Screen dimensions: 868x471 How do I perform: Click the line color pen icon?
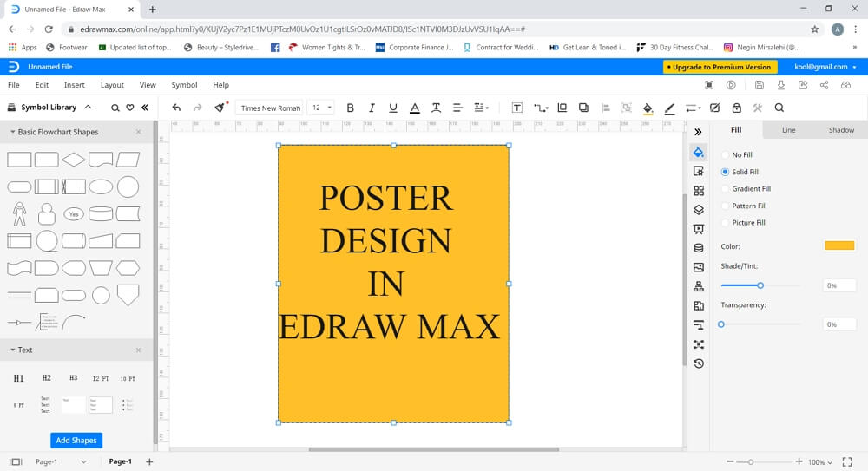(669, 108)
